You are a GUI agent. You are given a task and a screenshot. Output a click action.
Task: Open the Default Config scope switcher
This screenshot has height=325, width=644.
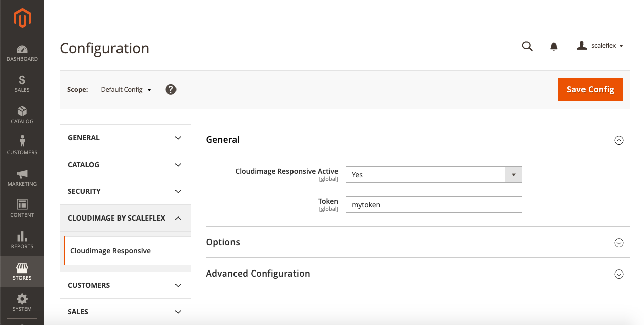126,90
